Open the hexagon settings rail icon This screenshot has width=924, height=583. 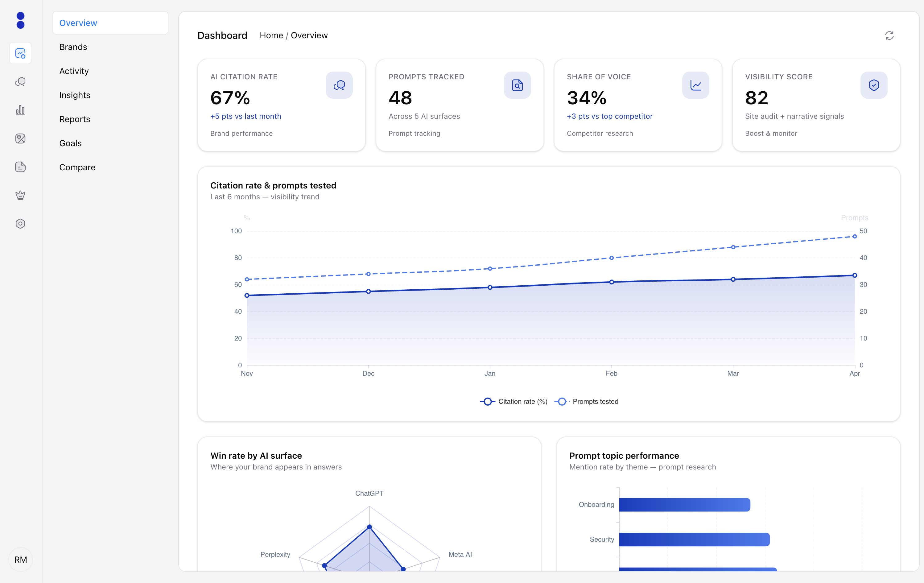point(20,224)
